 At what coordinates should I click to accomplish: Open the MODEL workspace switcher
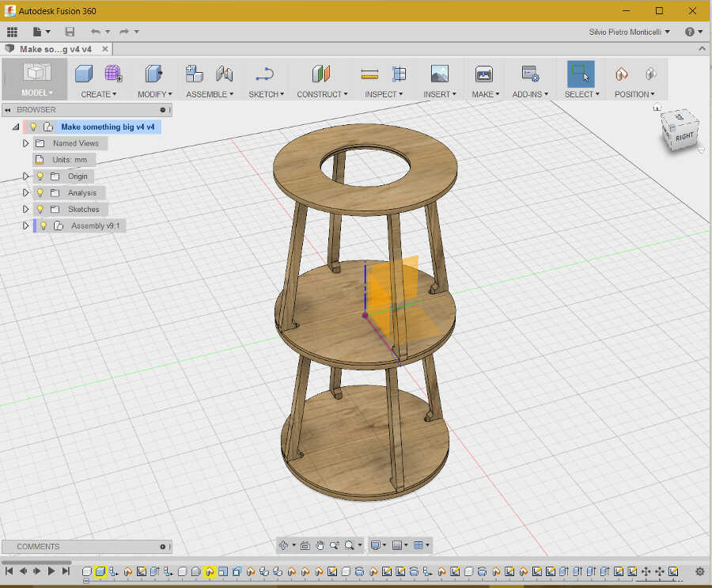[36, 79]
